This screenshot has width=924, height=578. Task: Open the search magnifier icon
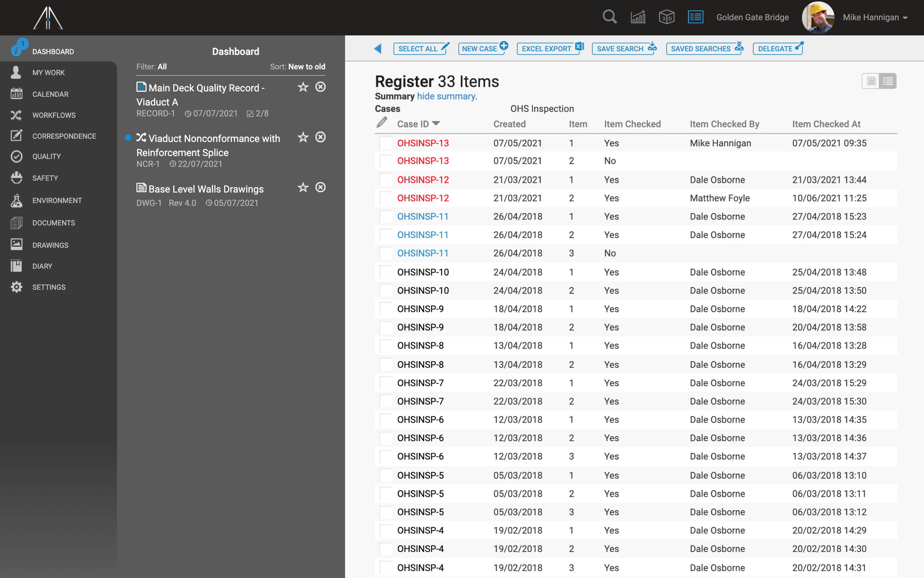point(609,17)
